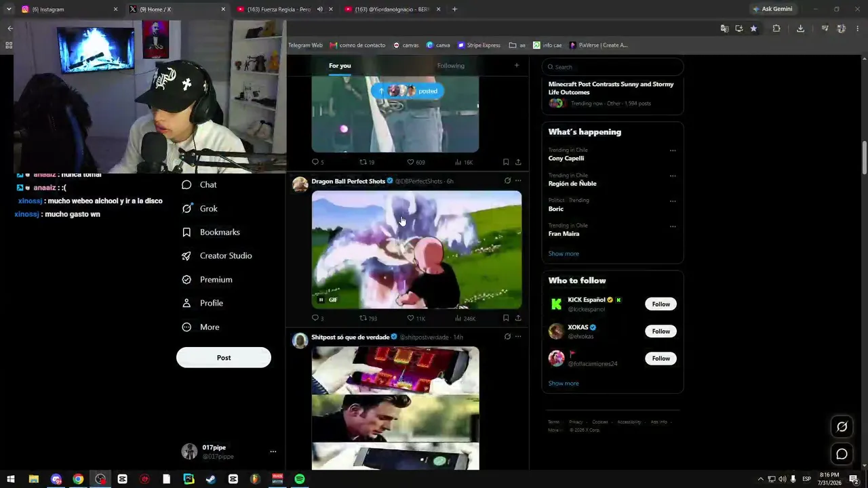Open the Chrome three-dot menu
Screen dimensions: 868x488
tap(858, 28)
